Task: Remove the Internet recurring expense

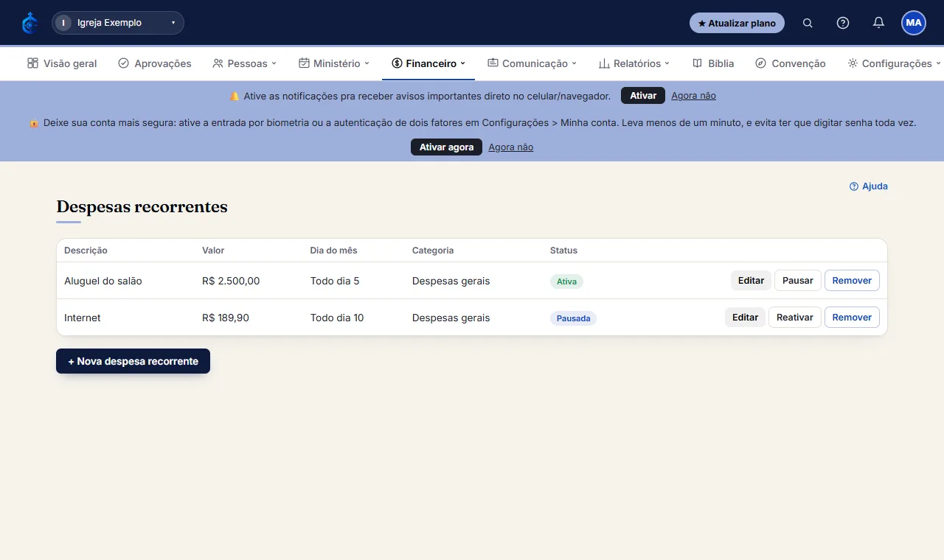Action: point(852,318)
